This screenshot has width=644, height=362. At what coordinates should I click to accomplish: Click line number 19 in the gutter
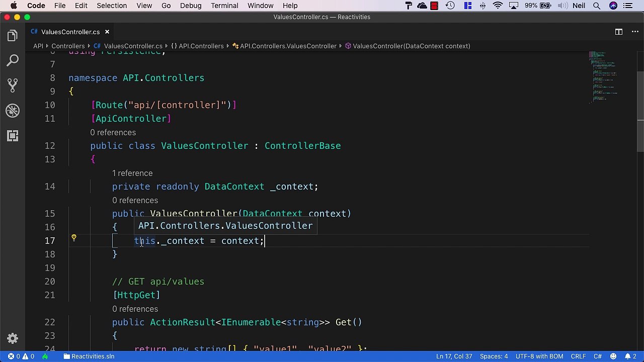(x=50, y=268)
